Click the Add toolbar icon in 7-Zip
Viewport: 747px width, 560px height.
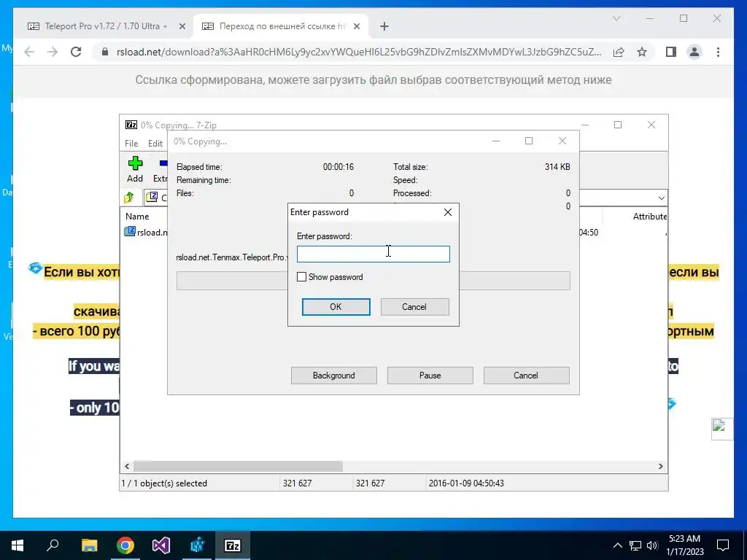135,169
